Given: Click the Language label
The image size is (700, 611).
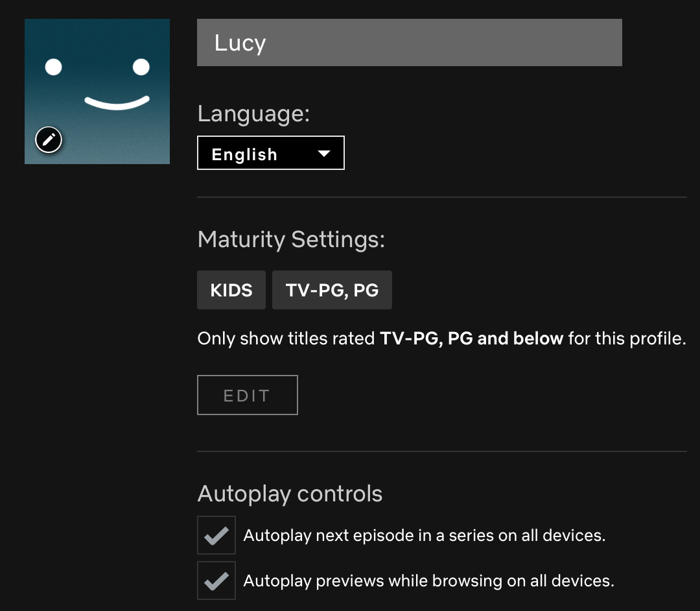Looking at the screenshot, I should pos(253,114).
